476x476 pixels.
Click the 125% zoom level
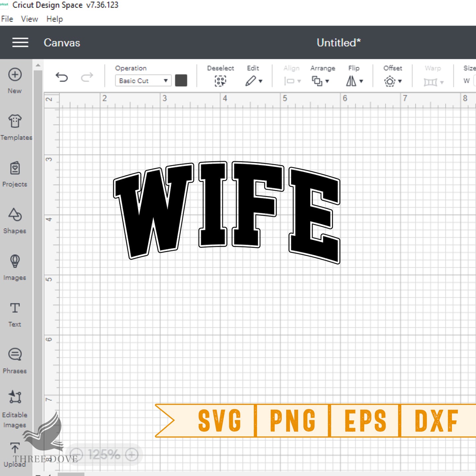[104, 455]
